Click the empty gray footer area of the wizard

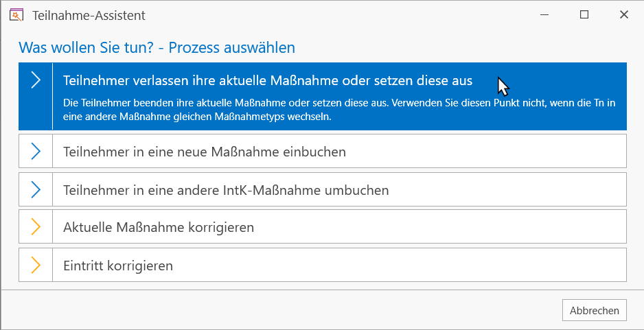[x=279, y=310]
